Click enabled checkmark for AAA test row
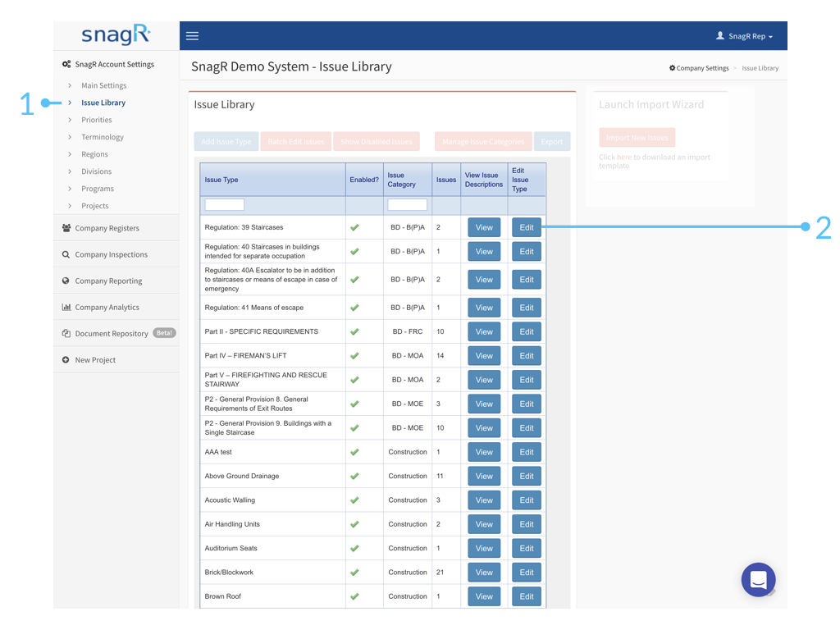 click(354, 452)
